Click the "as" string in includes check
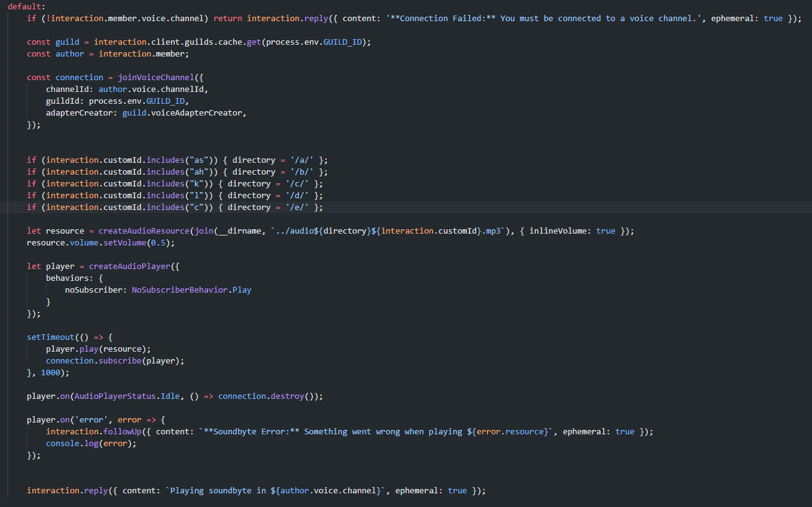 pos(199,160)
